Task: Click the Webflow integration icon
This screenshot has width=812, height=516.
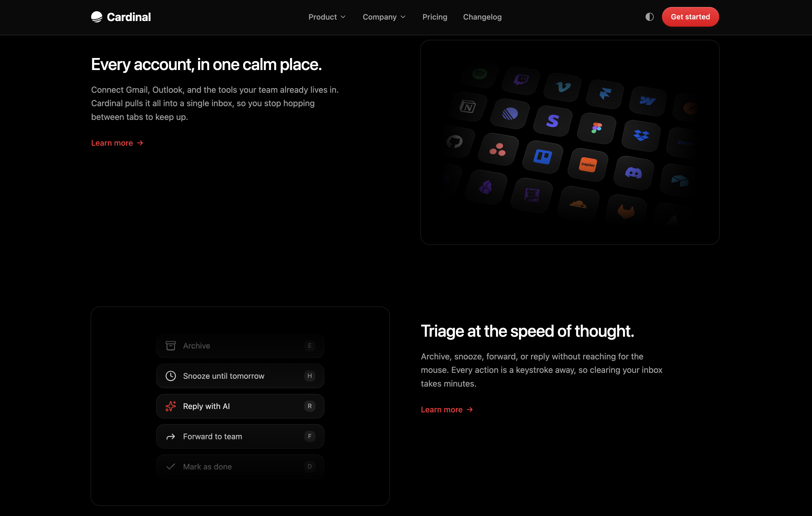Action: tap(648, 101)
